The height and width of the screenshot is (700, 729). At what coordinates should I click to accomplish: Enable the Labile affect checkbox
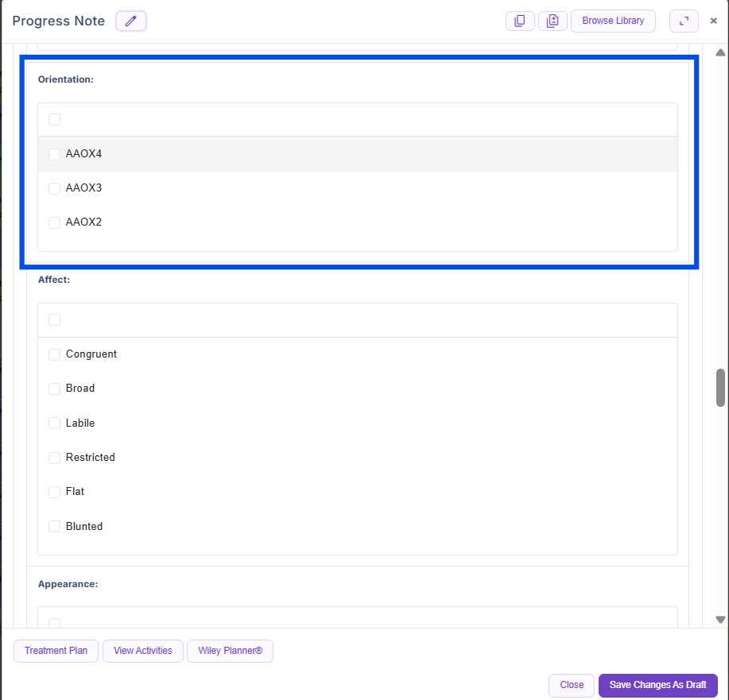[x=55, y=423]
